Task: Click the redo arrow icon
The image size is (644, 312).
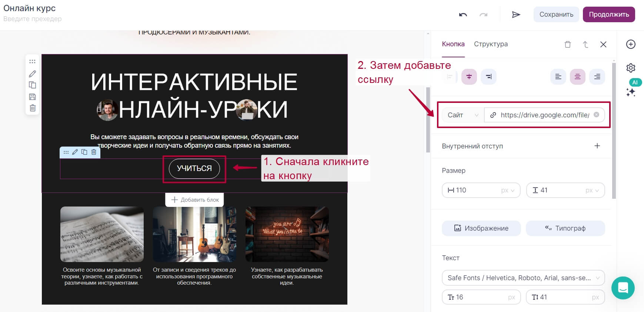Action: point(483,14)
